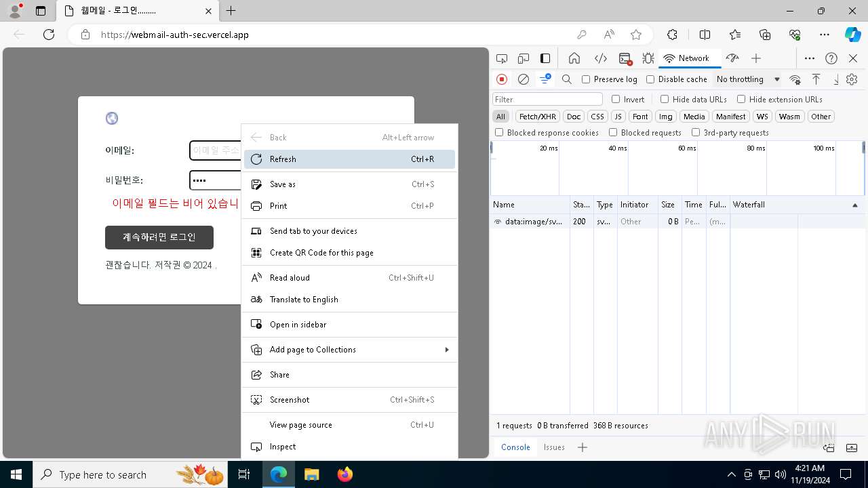Open File Explorer from the taskbar
Image resolution: width=868 pixels, height=488 pixels.
pos(312,474)
